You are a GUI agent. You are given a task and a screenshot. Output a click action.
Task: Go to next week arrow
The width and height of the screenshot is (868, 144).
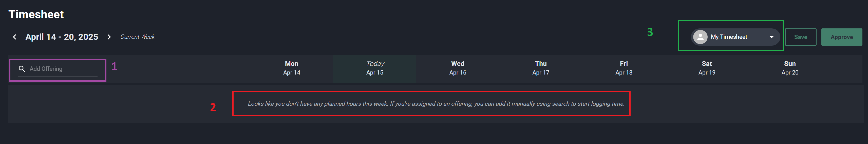coord(109,37)
